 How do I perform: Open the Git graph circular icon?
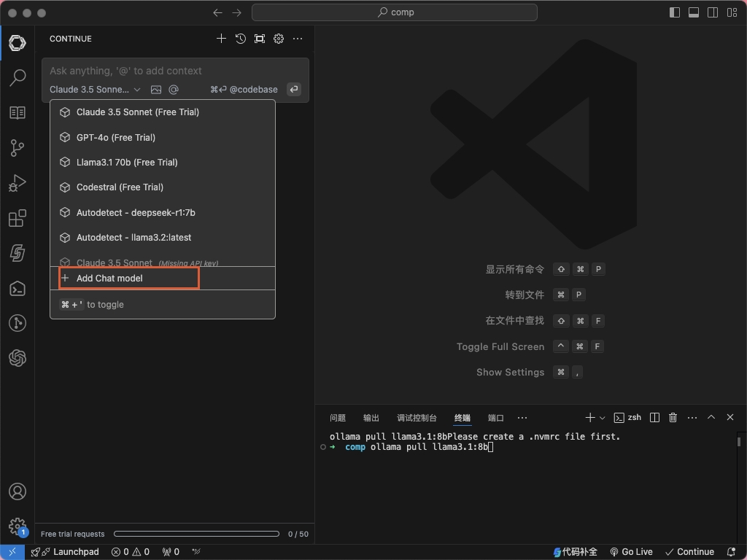[x=18, y=323]
